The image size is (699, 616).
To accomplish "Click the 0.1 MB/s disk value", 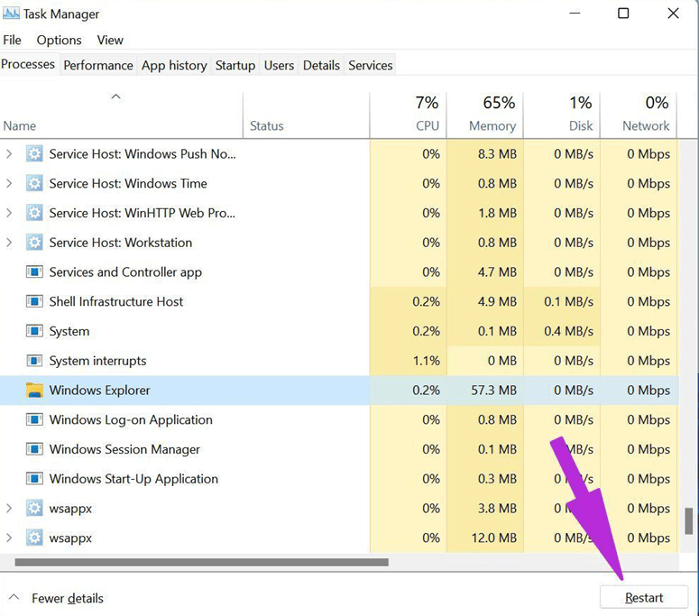I will 568,301.
